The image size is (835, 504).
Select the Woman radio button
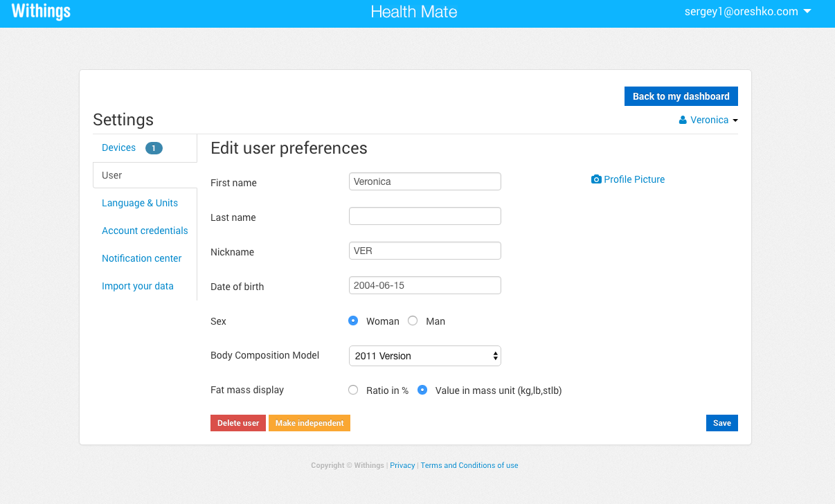[353, 321]
